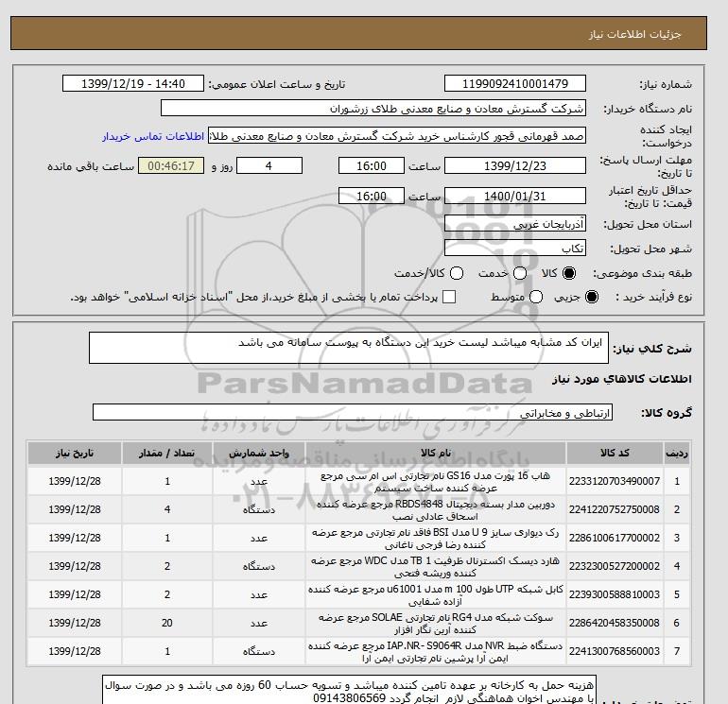The width and height of the screenshot is (728, 704).
Task: Click the unit دستگاه in row 7
Action: coord(259,651)
